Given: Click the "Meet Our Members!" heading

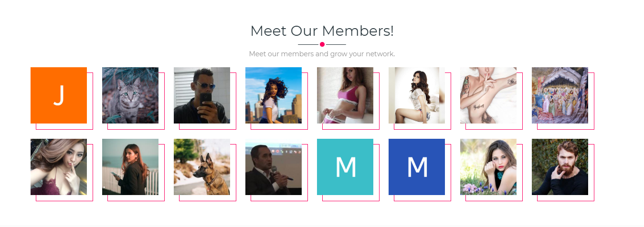Looking at the screenshot, I should [x=322, y=31].
